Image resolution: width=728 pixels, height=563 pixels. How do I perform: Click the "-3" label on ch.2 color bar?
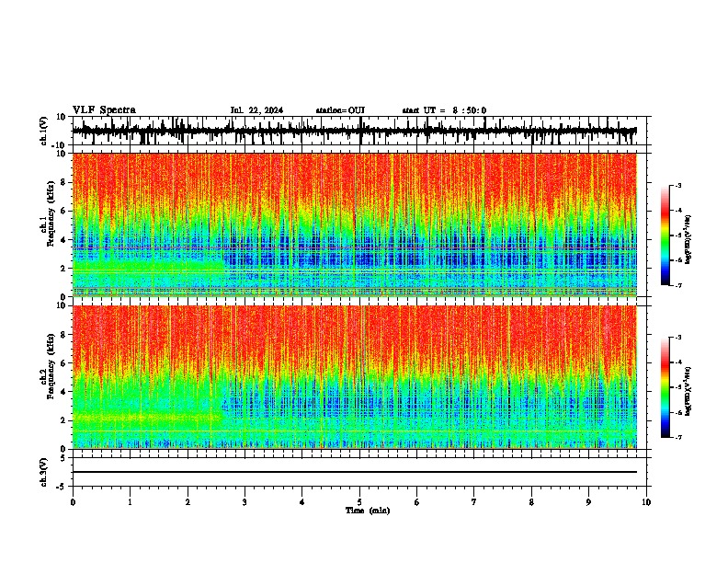pos(677,338)
